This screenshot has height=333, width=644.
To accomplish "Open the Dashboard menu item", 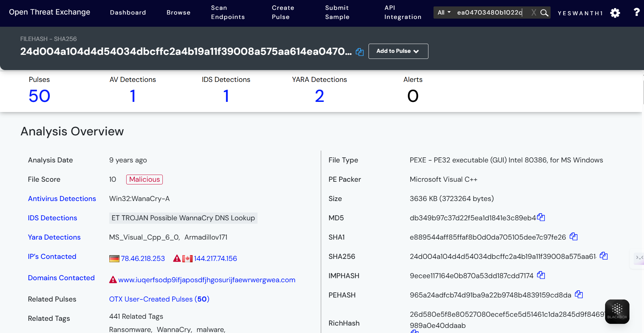I will tap(128, 13).
